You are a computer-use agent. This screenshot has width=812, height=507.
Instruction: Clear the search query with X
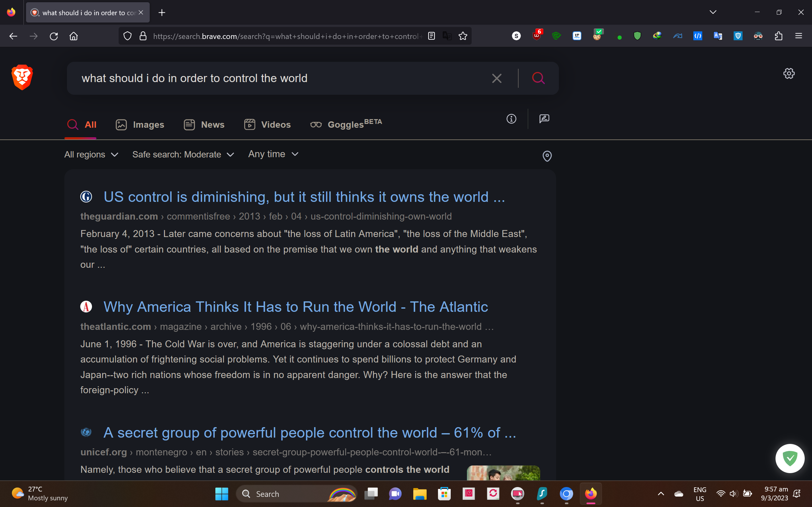click(497, 79)
